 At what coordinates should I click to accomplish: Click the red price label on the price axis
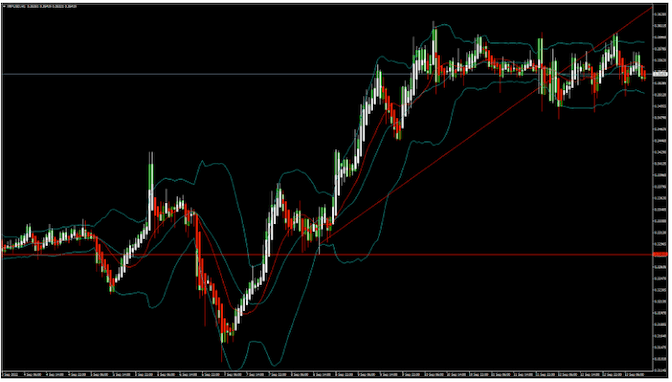660,255
